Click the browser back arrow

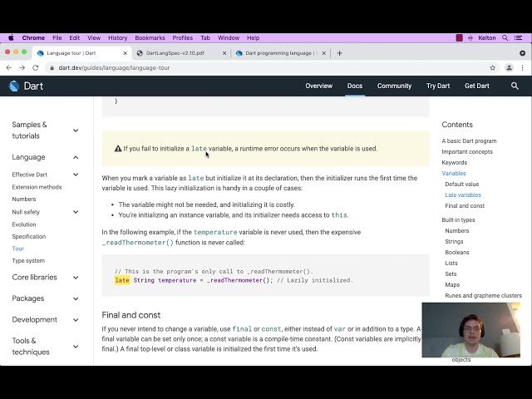tap(9, 67)
